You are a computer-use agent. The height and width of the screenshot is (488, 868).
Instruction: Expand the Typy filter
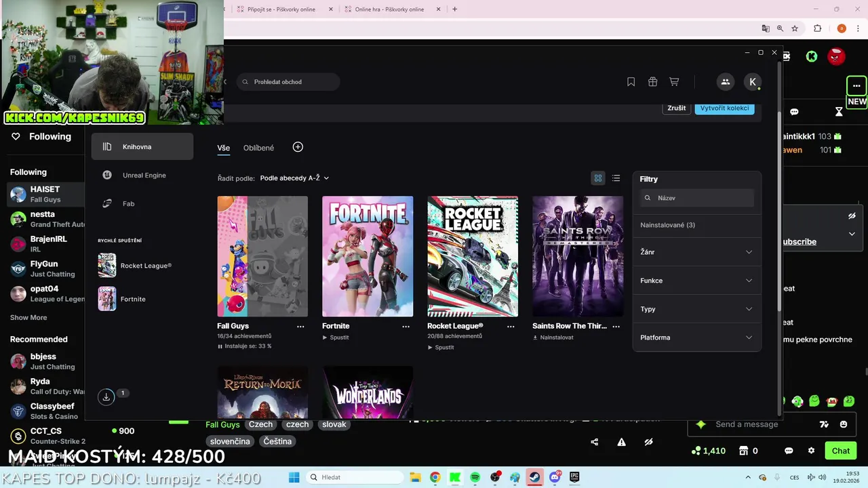coord(696,309)
